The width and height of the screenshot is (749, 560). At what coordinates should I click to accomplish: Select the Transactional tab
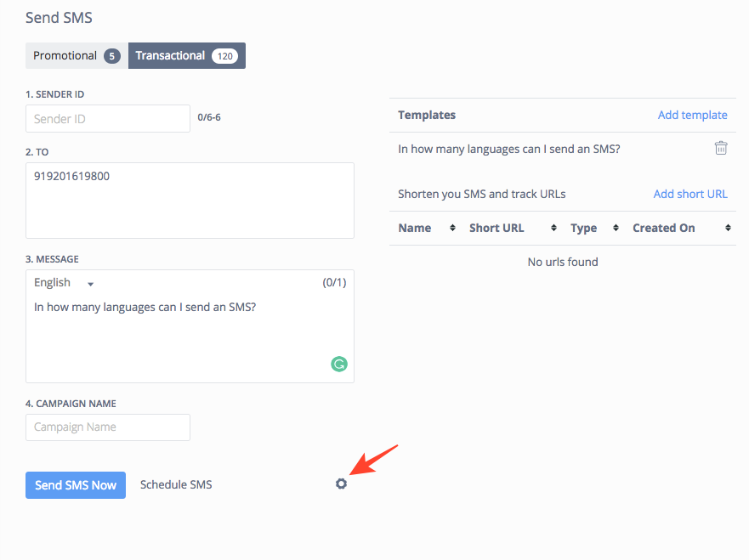187,55
